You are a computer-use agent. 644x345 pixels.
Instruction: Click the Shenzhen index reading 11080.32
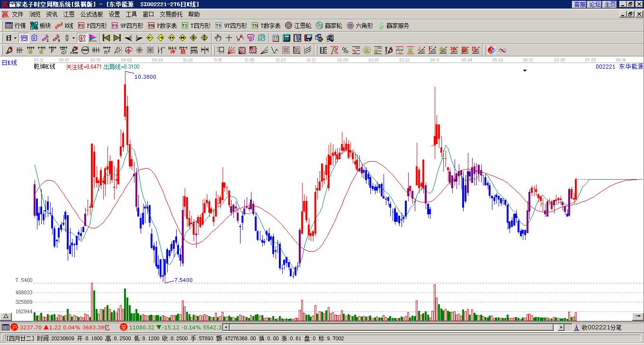click(x=142, y=327)
